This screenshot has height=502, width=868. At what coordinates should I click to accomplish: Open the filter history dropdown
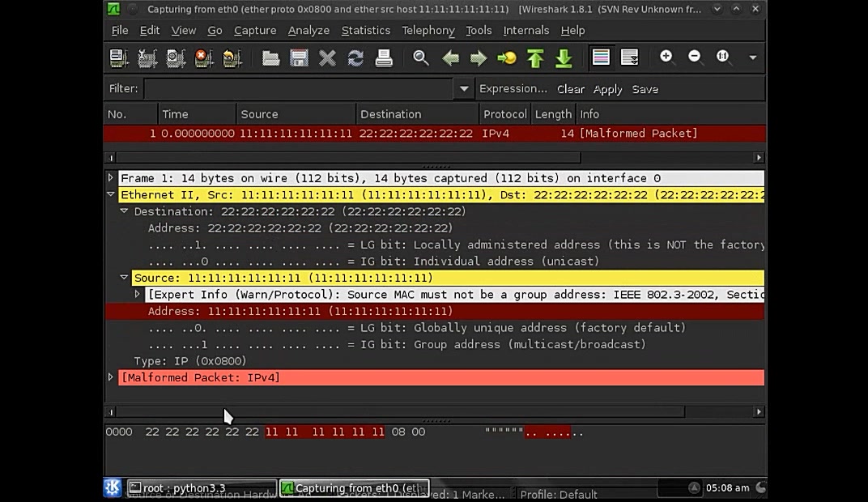point(463,88)
